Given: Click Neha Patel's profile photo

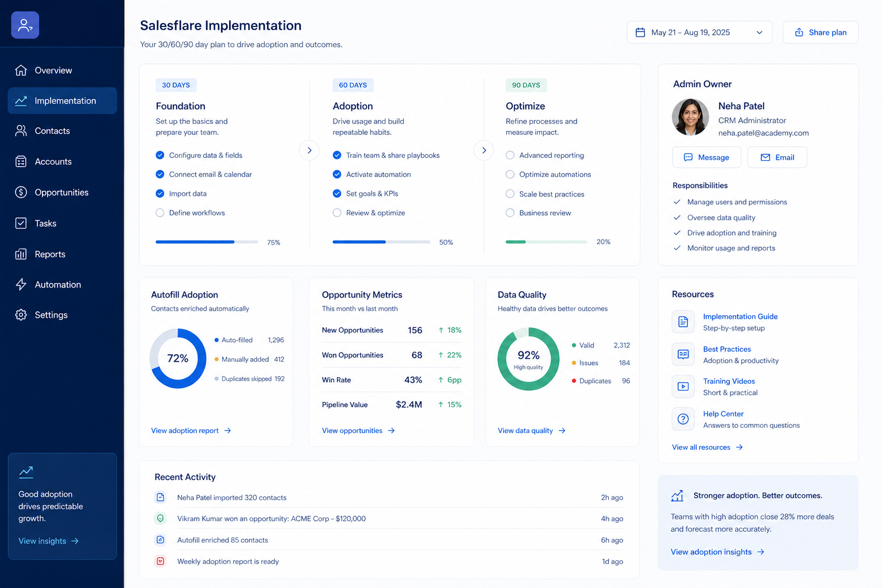Looking at the screenshot, I should (690, 117).
